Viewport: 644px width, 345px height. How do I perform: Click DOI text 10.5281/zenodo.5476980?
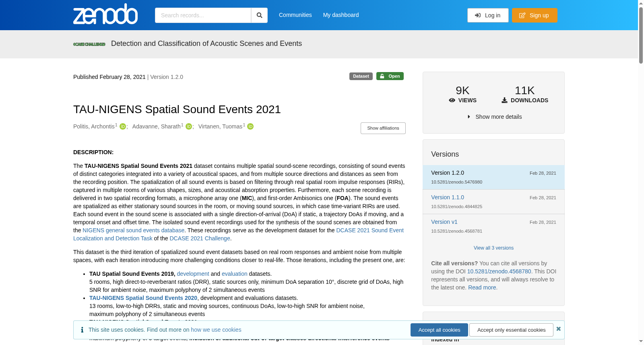click(x=456, y=182)
